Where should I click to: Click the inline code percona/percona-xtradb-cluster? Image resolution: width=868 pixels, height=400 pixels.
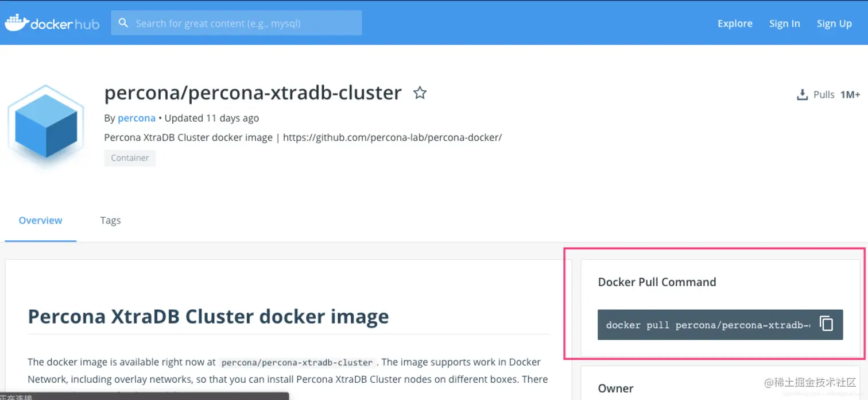297,363
